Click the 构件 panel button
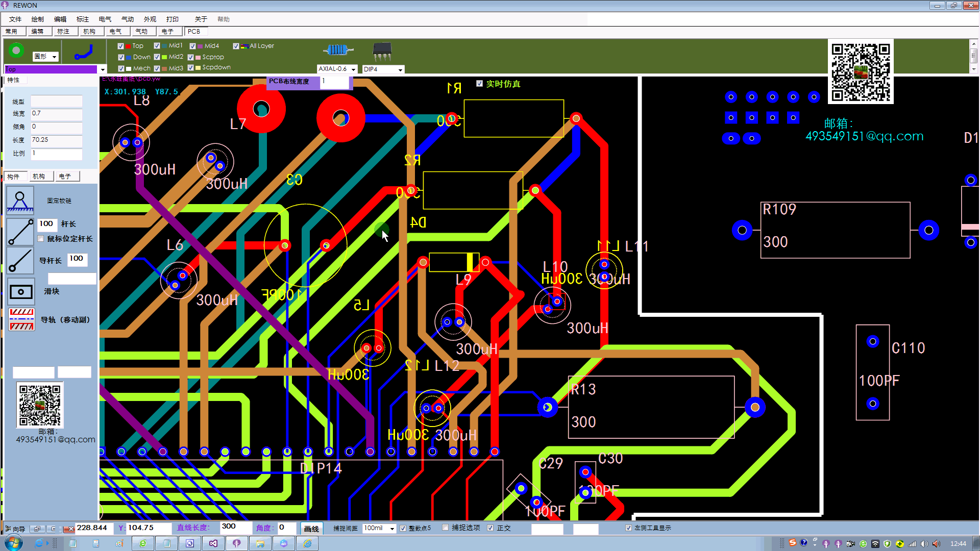The height and width of the screenshot is (551, 980). (x=16, y=177)
